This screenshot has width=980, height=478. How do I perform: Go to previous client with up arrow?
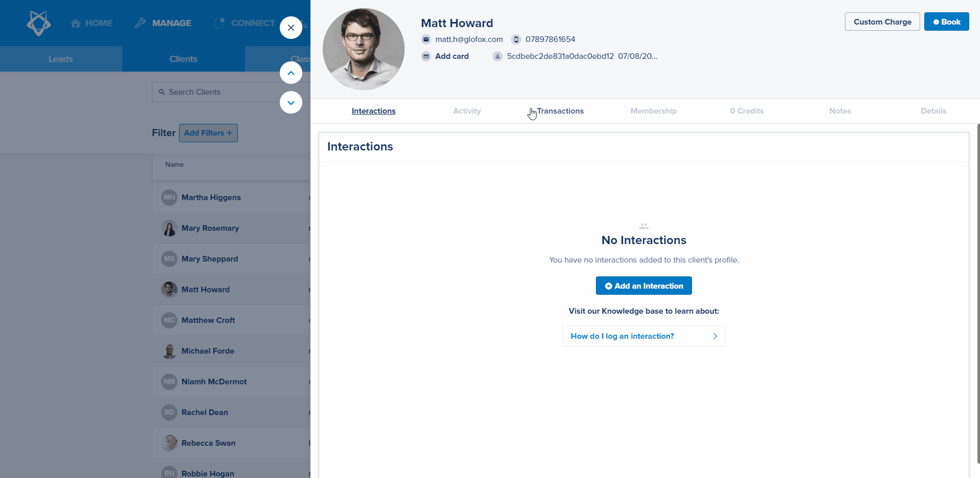pyautogui.click(x=291, y=73)
